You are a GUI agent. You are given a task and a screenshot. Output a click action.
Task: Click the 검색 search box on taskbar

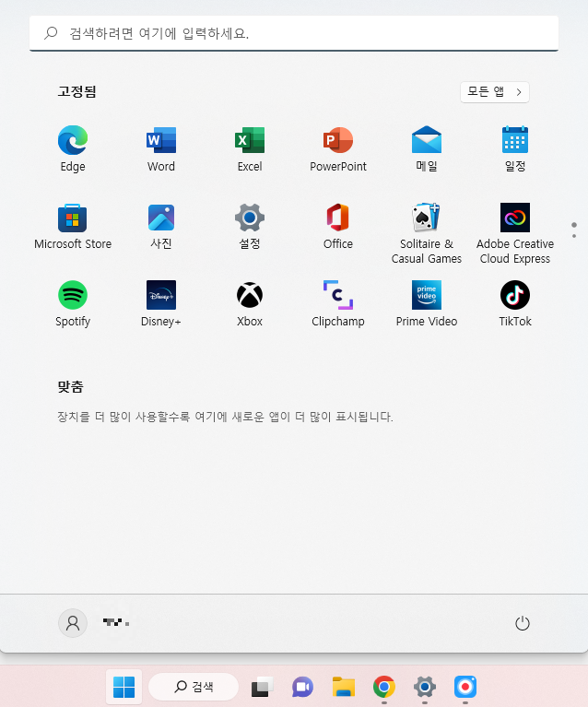coord(194,687)
